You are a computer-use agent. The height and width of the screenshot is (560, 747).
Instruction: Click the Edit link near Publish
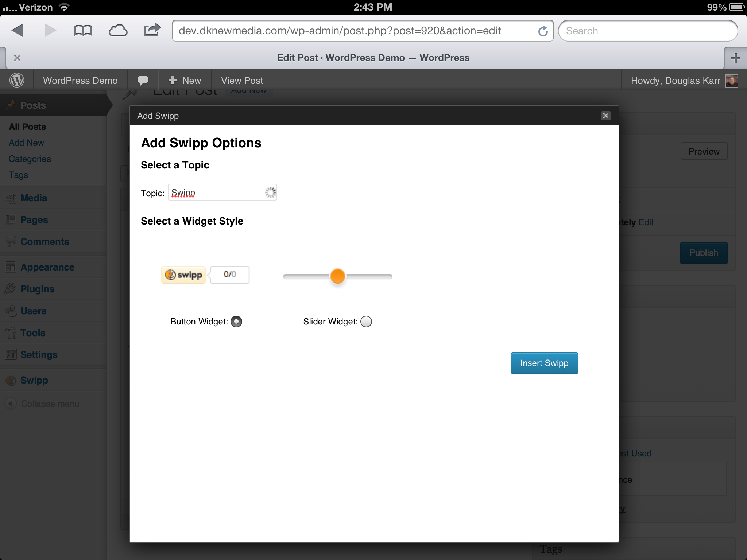click(646, 222)
